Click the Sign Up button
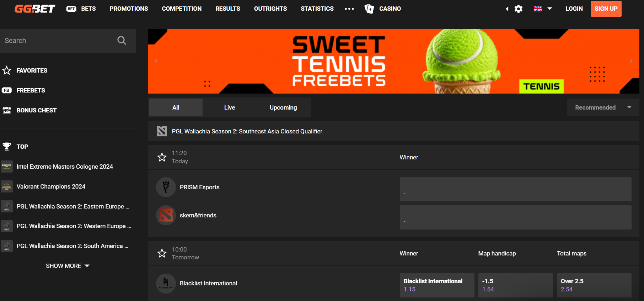 [606, 9]
